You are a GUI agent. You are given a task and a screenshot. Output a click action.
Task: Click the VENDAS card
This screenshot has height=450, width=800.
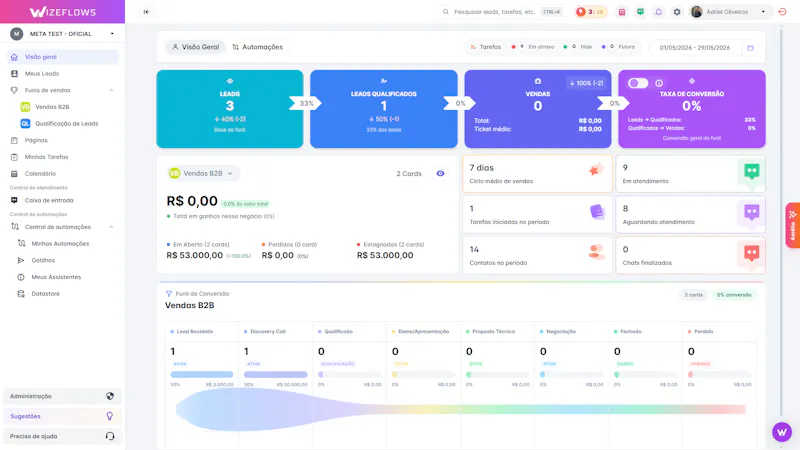click(538, 109)
